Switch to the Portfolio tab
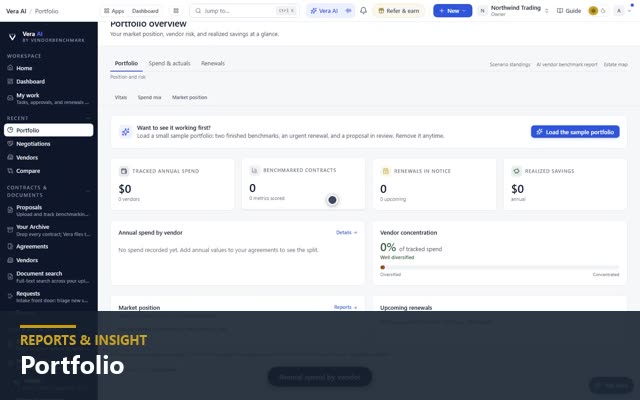The width and height of the screenshot is (640, 400). 126,63
